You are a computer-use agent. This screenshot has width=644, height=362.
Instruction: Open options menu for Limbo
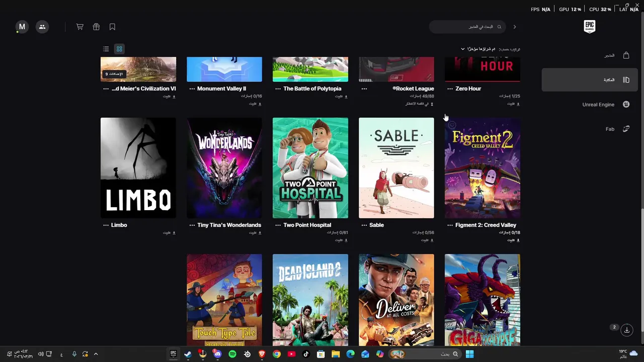point(106,225)
